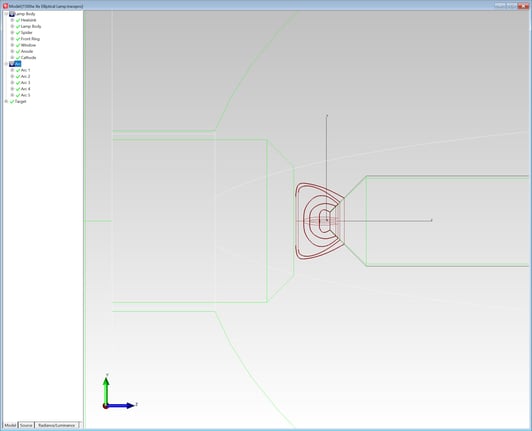Click the green check icon beside Target
This screenshot has width=532, height=431.
[12, 101]
